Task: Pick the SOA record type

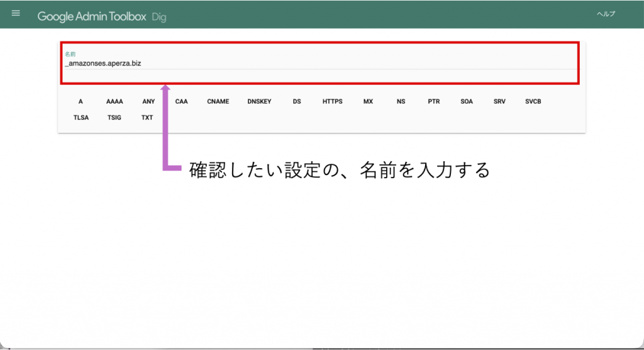Action: pyautogui.click(x=467, y=101)
